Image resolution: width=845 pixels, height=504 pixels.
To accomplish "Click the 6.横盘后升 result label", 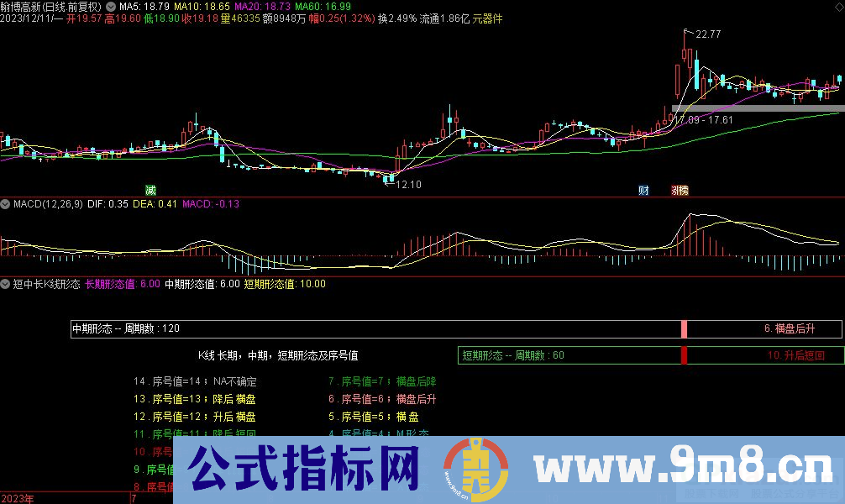I will coord(790,328).
